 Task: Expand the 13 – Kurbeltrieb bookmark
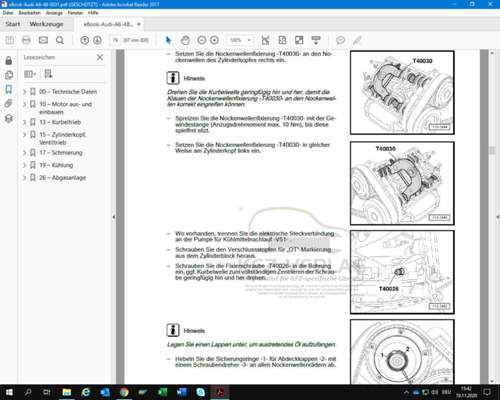[x=24, y=122]
